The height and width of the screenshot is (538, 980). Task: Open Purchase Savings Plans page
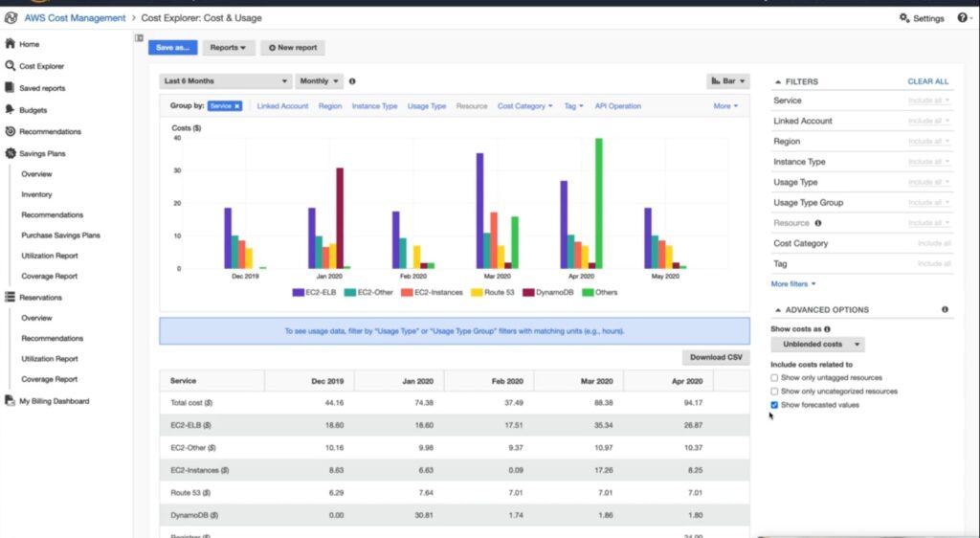[60, 235]
